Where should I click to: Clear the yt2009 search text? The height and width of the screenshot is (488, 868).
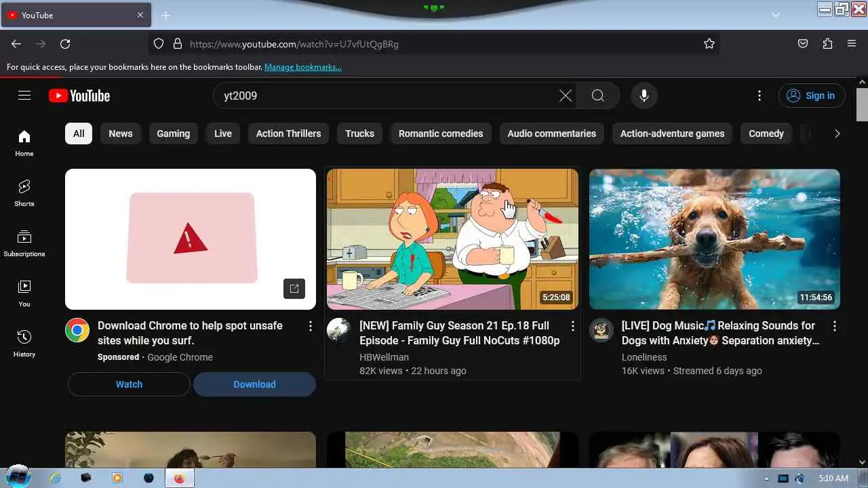(566, 96)
